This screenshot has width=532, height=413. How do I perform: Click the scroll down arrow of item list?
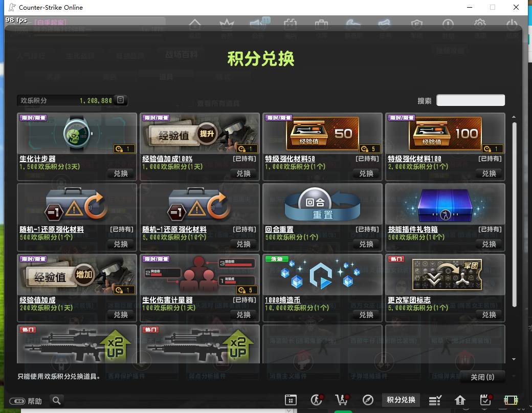coord(514,359)
